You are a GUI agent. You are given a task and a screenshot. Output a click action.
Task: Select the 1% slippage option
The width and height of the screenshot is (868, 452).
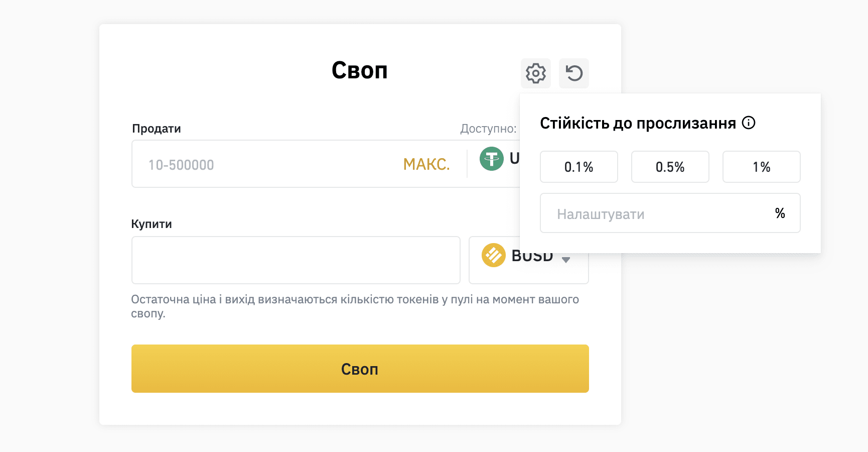tap(762, 167)
